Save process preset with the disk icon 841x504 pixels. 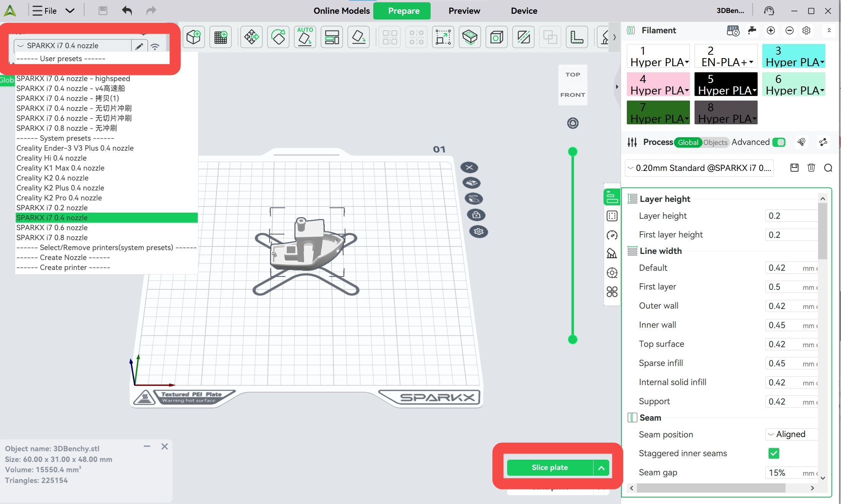[794, 167]
